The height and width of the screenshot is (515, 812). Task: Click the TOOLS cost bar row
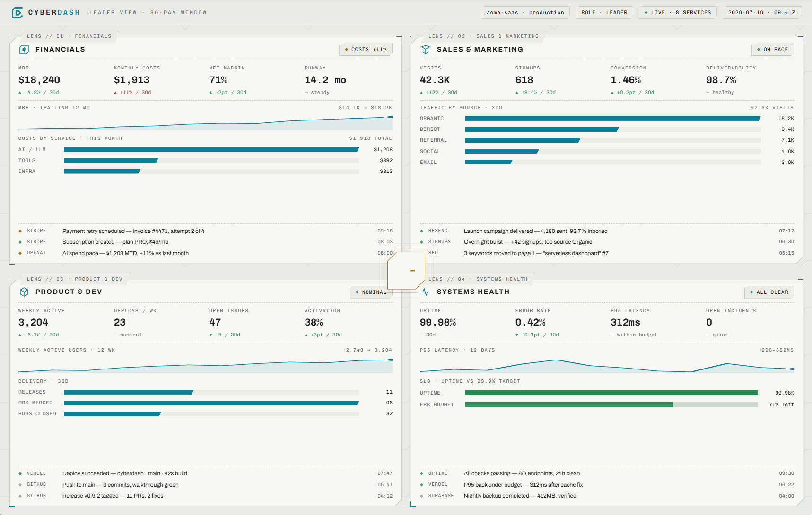(205, 161)
